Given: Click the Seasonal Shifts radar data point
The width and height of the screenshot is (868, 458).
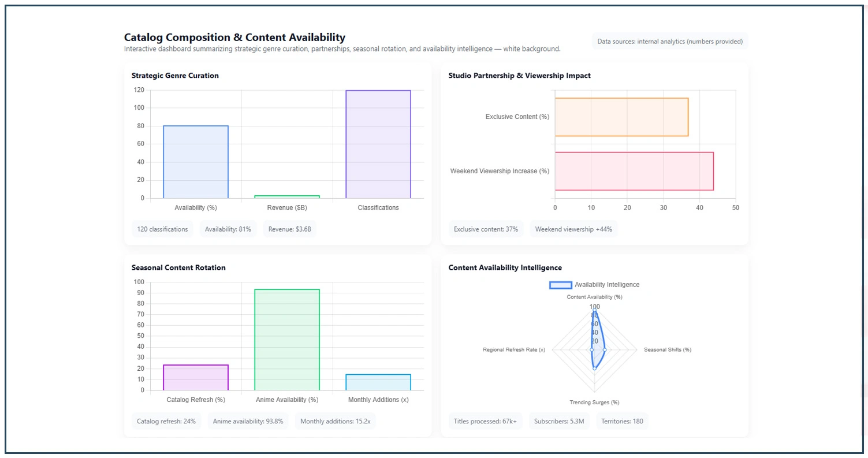Looking at the screenshot, I should click(605, 350).
